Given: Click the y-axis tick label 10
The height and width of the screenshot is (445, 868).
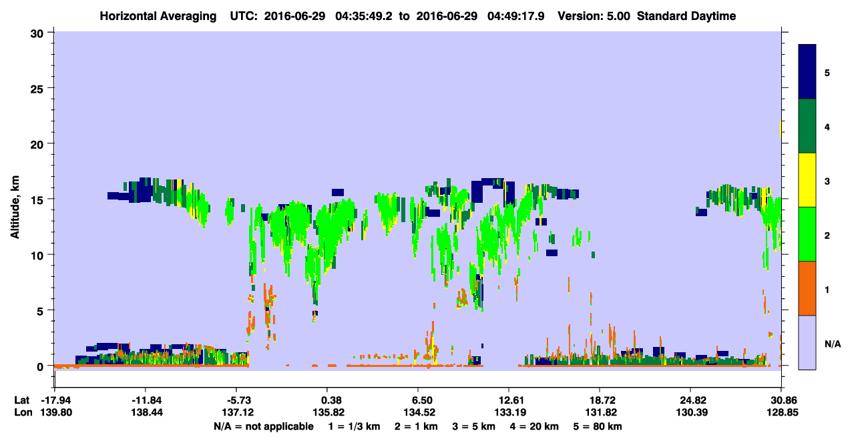Looking at the screenshot, I should [39, 255].
